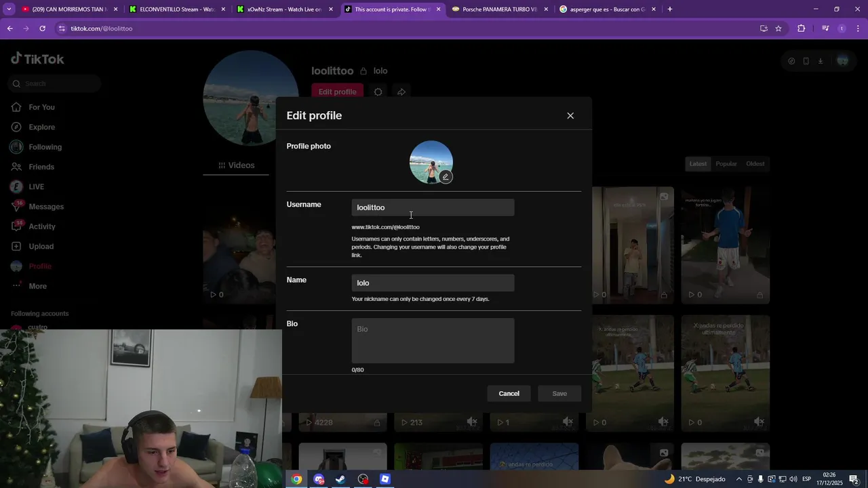Switch to the asperger que es tab
Image resolution: width=868 pixels, height=488 pixels.
point(608,9)
